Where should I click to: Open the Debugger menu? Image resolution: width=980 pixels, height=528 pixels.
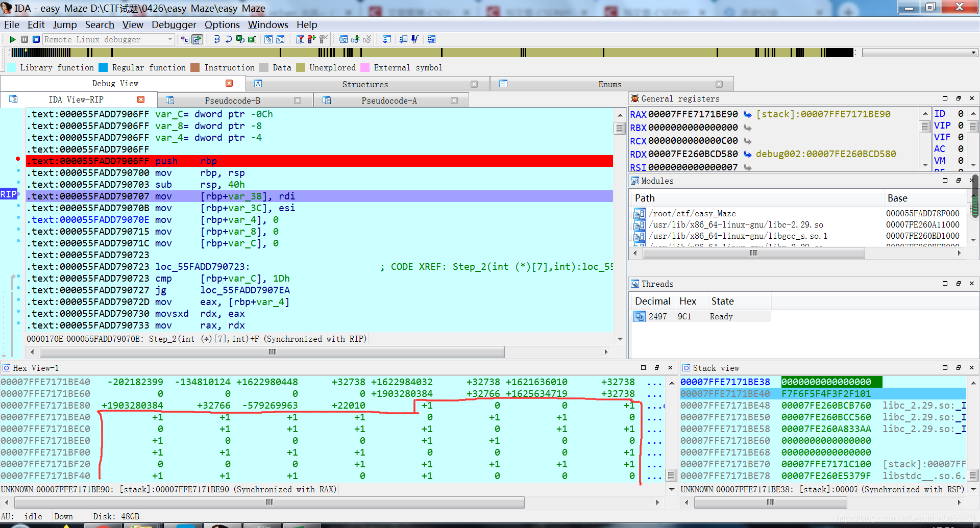174,24
